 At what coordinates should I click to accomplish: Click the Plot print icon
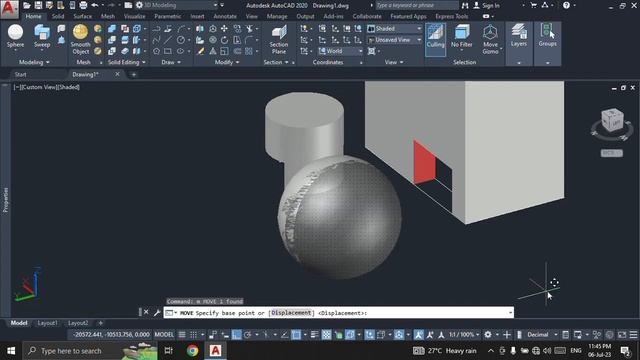tap(83, 5)
